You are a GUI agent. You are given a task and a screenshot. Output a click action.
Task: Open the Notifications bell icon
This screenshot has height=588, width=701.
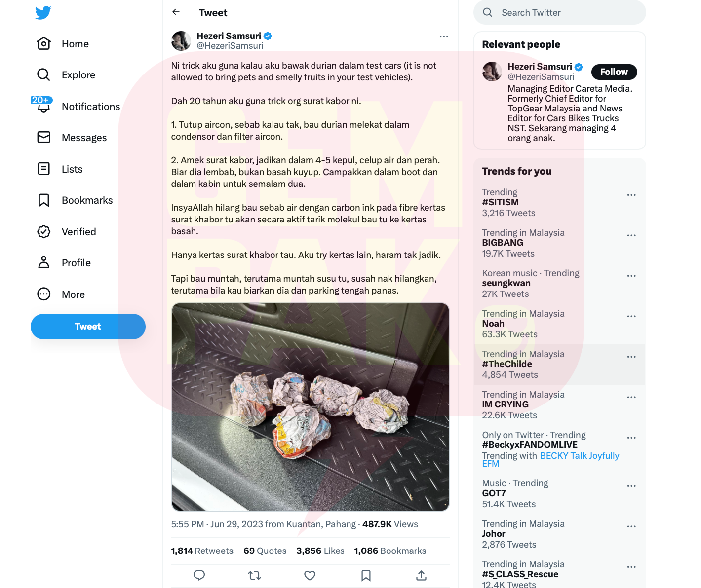click(43, 107)
